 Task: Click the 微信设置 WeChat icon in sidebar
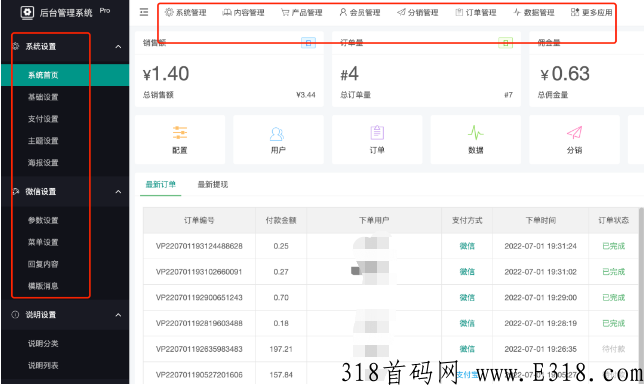coord(16,191)
